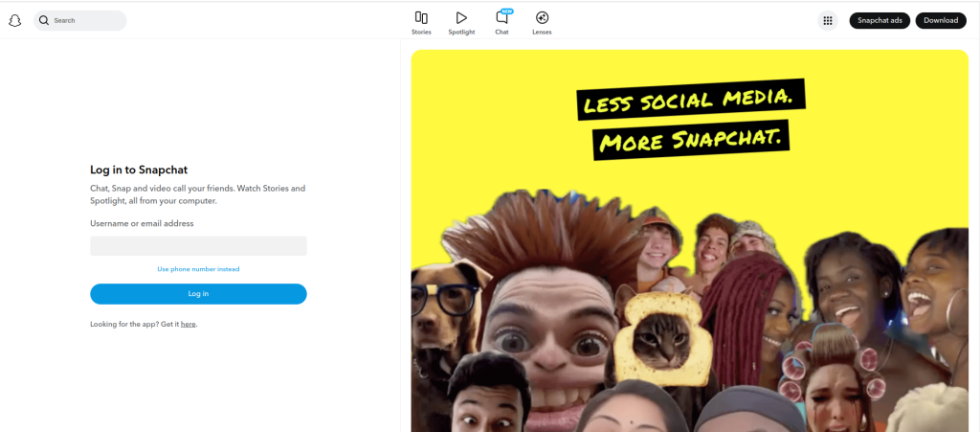This screenshot has height=432, width=980.
Task: Open Spotlight via the play icon
Action: [x=461, y=17]
